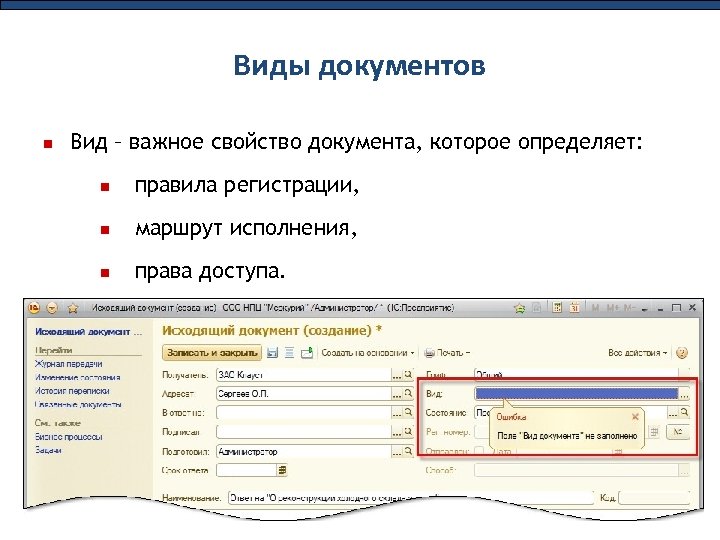Click the 'Адресат' input field
This screenshot has height=540, width=720.
point(303,394)
